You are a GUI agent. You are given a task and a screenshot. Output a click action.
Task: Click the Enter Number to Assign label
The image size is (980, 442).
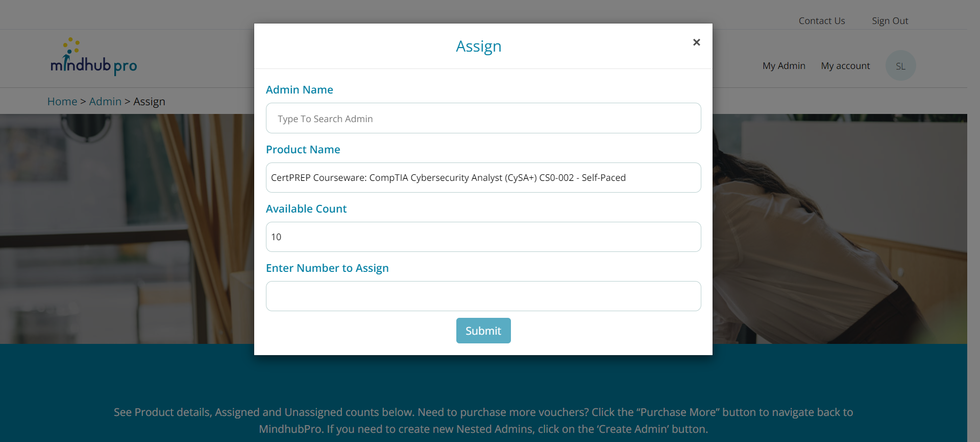coord(327,268)
